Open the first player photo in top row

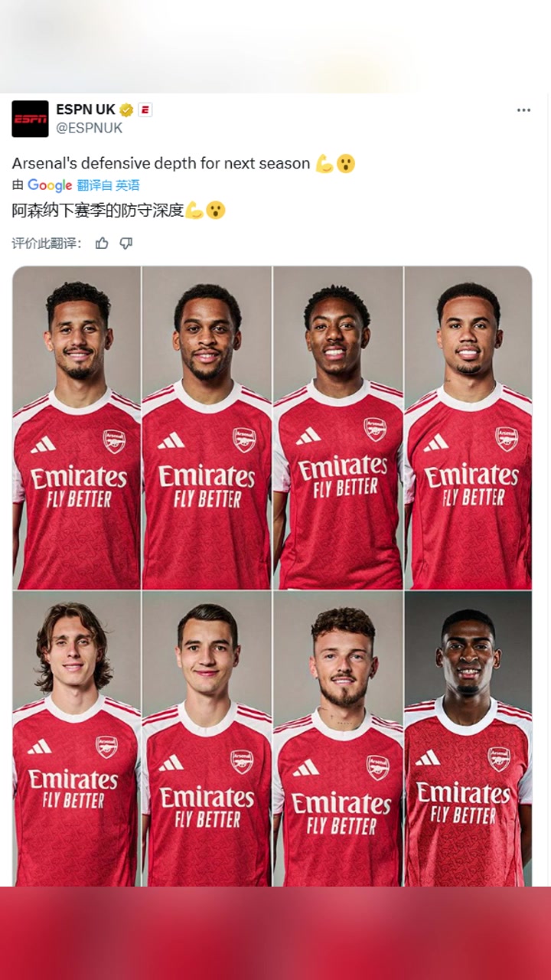pyautogui.click(x=77, y=427)
